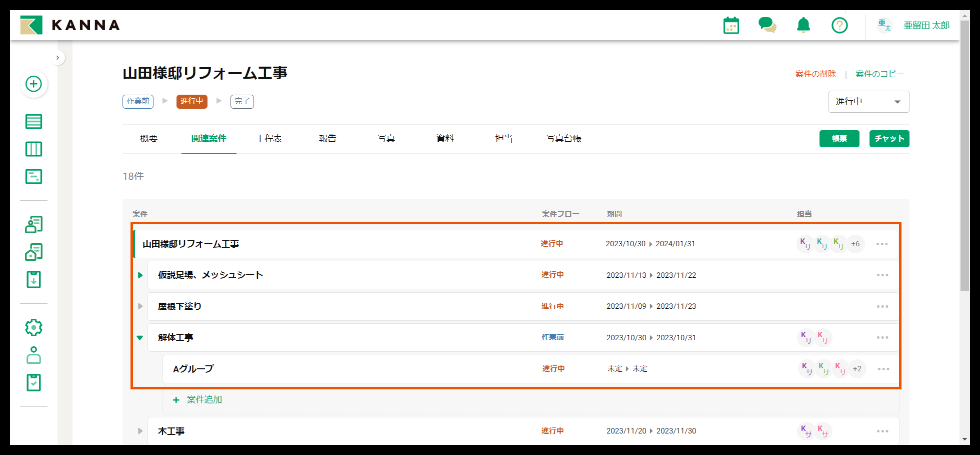980x455 pixels.
Task: Open the help question mark icon
Action: coord(839,26)
